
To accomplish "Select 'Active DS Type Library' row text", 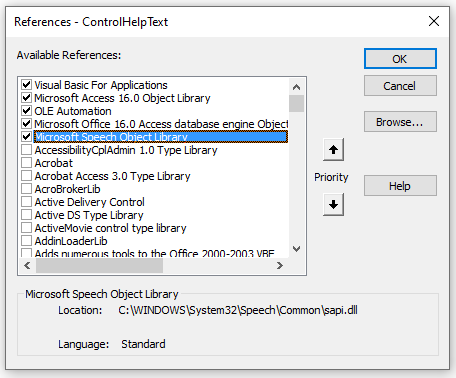I will click(x=89, y=215).
